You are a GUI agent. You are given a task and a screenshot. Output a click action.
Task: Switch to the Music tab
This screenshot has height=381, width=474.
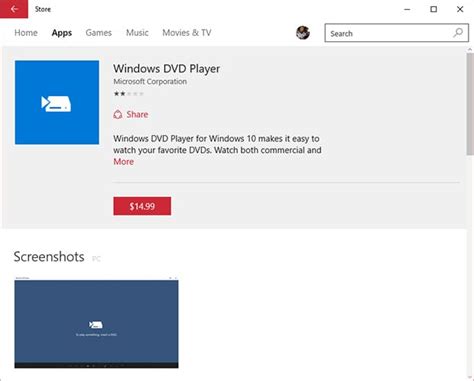(x=137, y=33)
